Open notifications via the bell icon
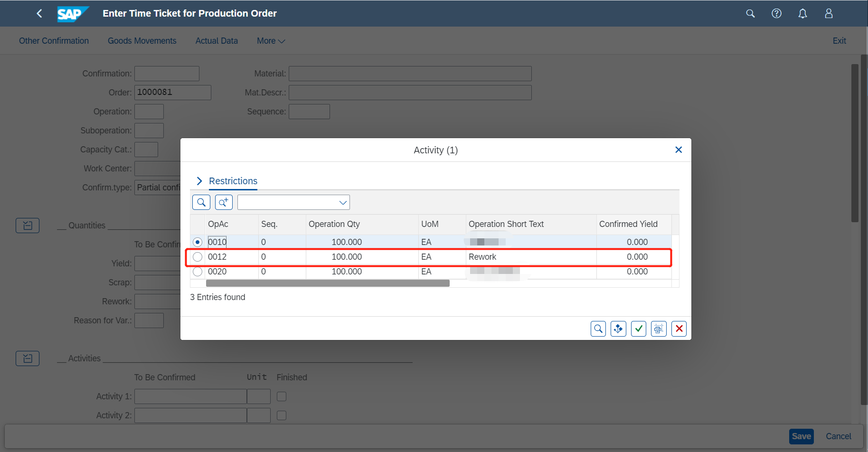The height and width of the screenshot is (452, 868). point(802,13)
